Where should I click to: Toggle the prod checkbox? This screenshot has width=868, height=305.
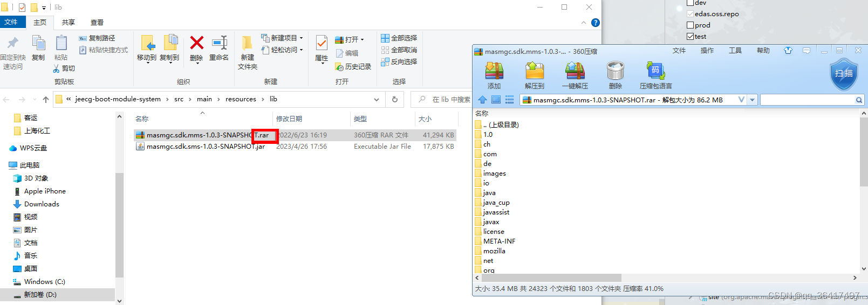click(690, 25)
